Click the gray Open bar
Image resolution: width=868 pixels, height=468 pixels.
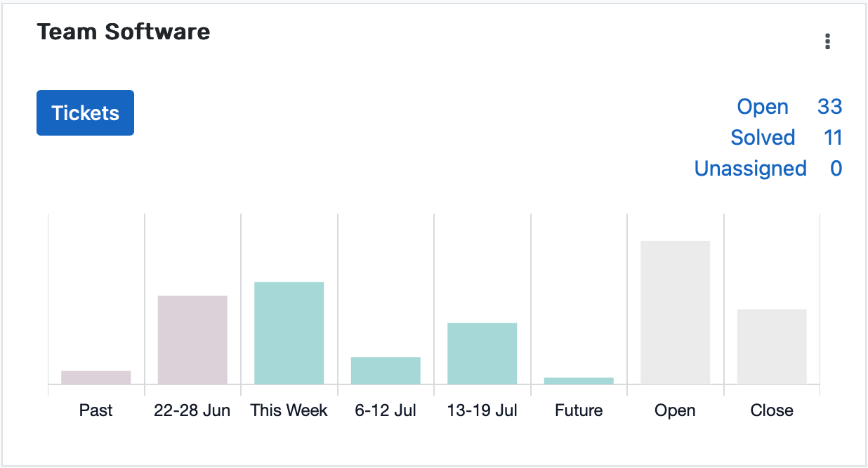click(x=675, y=313)
